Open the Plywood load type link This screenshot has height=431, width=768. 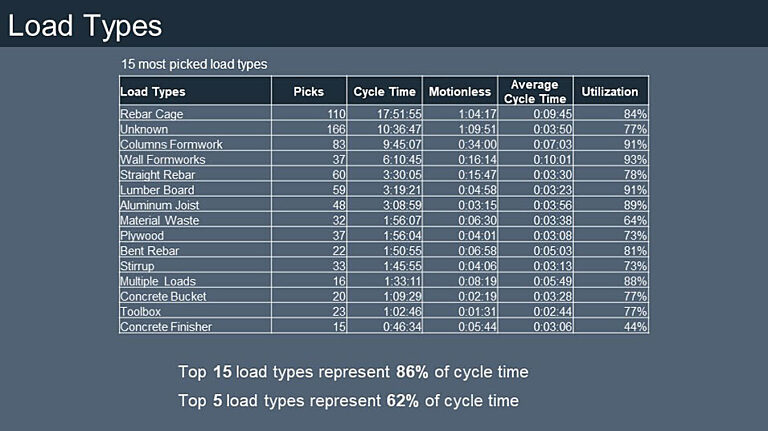[142, 235]
